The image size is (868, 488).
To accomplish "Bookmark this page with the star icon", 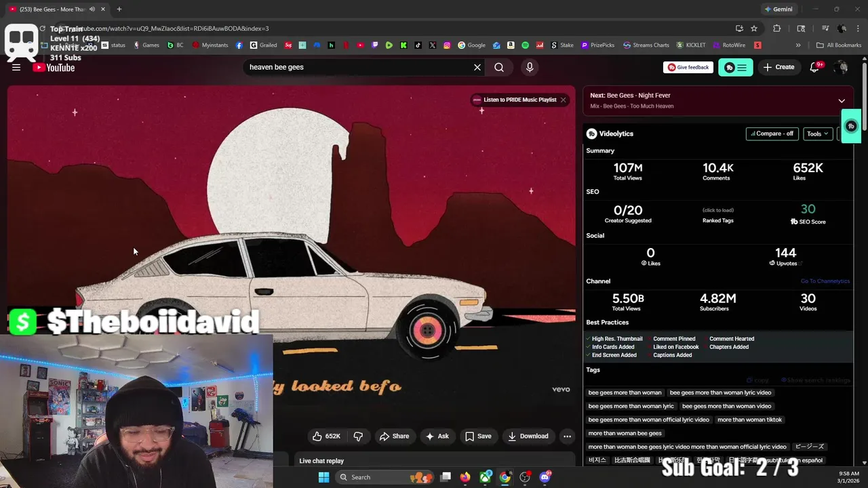I will (x=754, y=28).
